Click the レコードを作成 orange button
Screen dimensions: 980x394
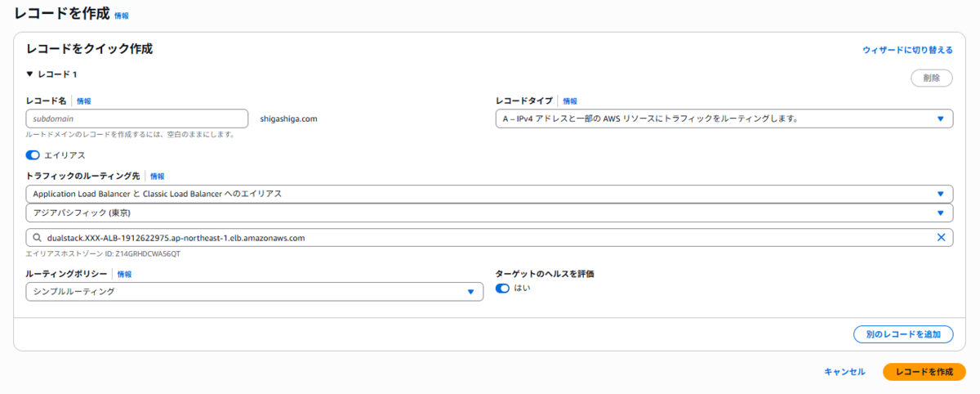924,371
